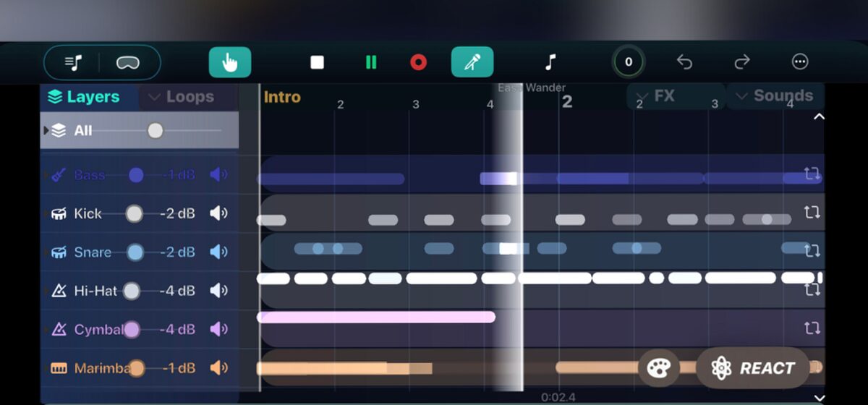Open the song notes list icon
Image resolution: width=868 pixels, height=405 pixels.
pos(73,63)
